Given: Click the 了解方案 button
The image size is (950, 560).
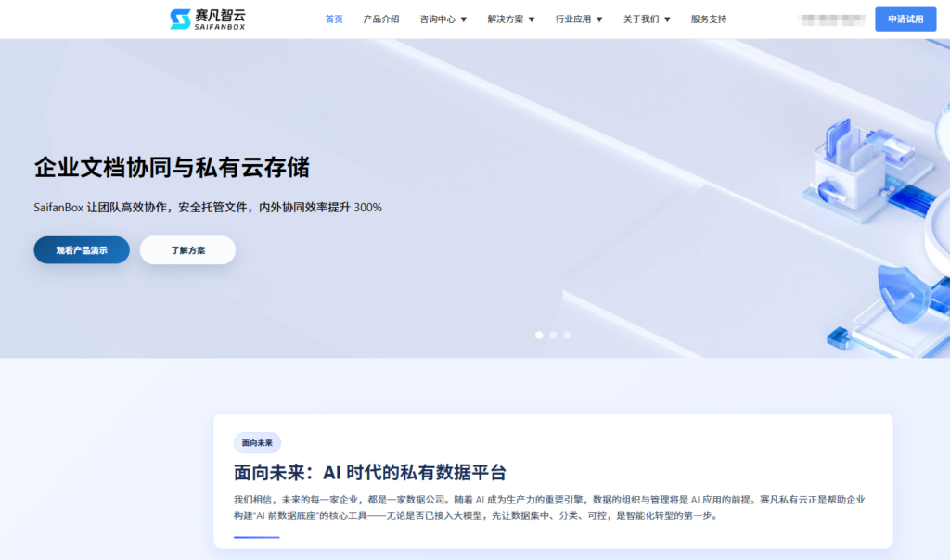Looking at the screenshot, I should [x=187, y=249].
